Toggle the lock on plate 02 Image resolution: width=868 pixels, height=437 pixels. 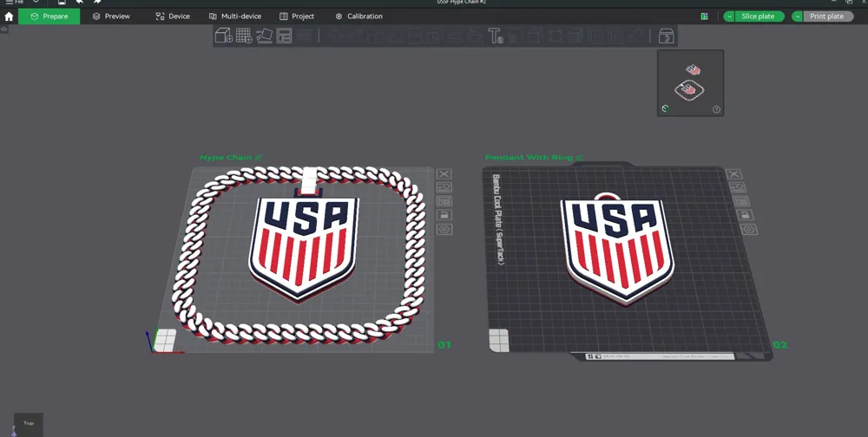[745, 215]
